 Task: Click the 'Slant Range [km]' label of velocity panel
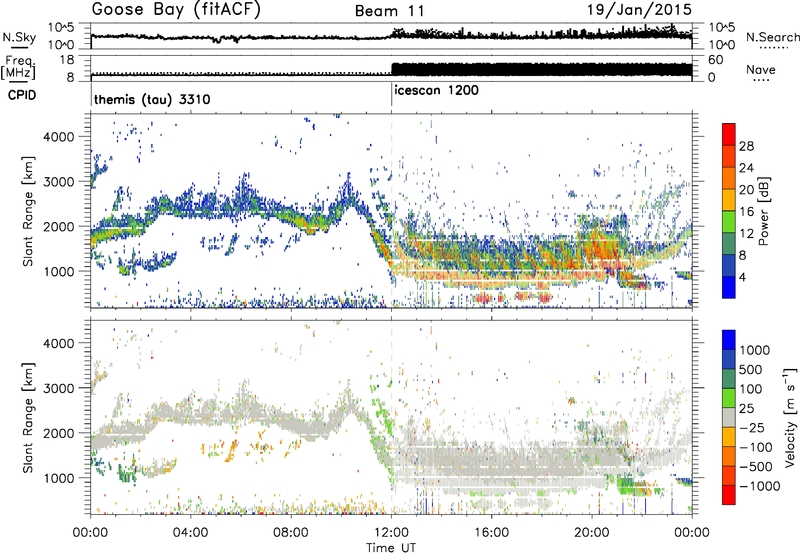28,417
